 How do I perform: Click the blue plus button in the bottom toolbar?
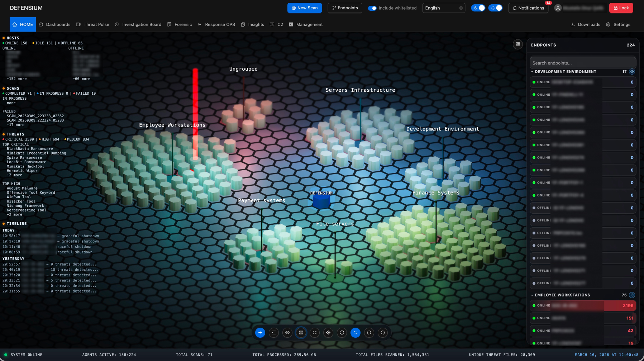pyautogui.click(x=260, y=333)
